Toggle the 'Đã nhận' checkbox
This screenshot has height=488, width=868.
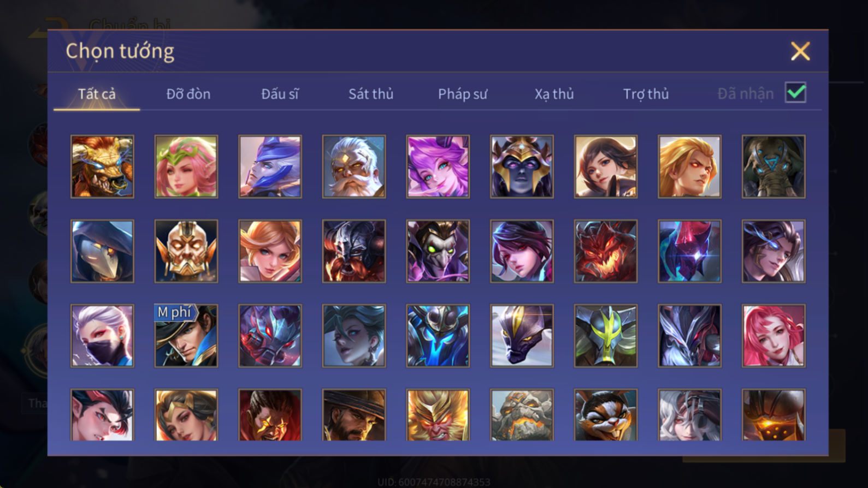point(795,92)
